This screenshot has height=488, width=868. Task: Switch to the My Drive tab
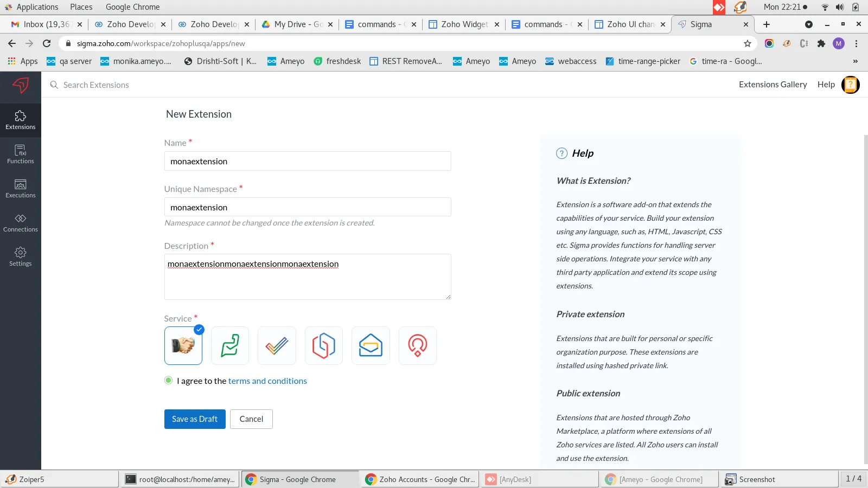pos(297,24)
